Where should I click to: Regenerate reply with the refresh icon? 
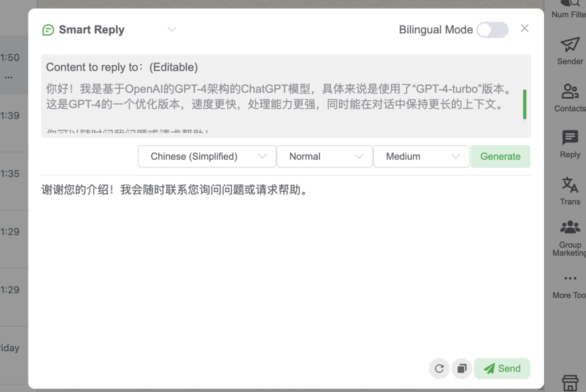click(x=439, y=369)
